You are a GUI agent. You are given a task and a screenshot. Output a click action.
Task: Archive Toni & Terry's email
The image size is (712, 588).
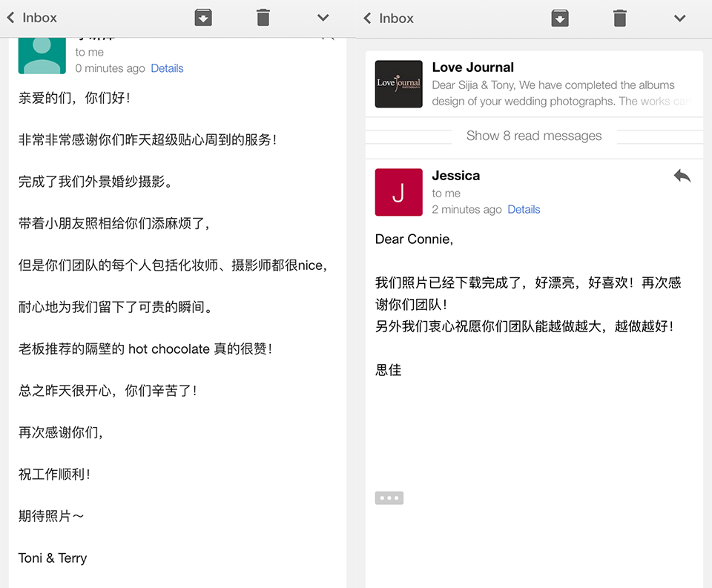pos(203,17)
